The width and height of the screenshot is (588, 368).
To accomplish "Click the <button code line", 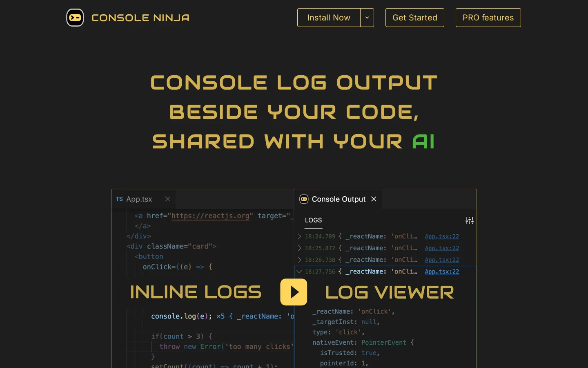I will click(149, 257).
